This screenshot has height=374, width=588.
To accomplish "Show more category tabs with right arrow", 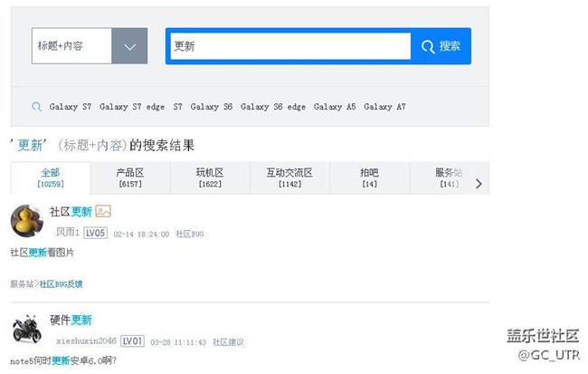I will pyautogui.click(x=479, y=184).
